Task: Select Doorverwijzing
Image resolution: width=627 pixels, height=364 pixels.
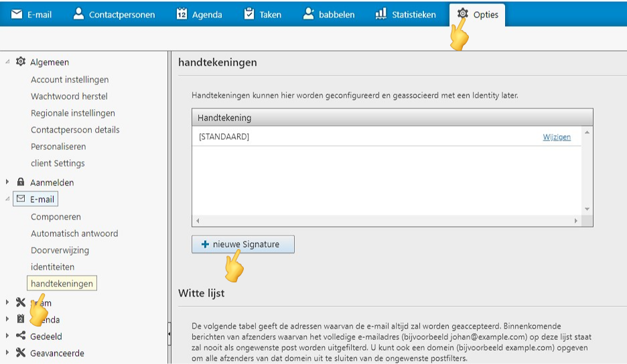Action: coord(60,250)
